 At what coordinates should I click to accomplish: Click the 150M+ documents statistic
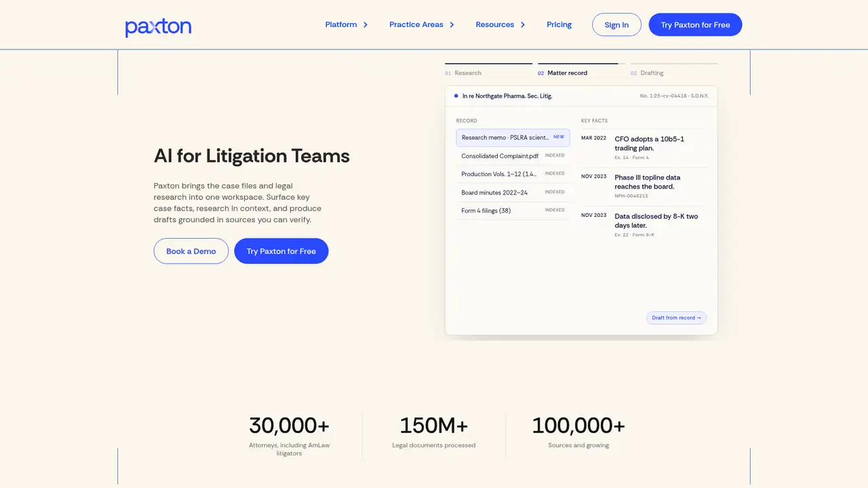click(434, 431)
